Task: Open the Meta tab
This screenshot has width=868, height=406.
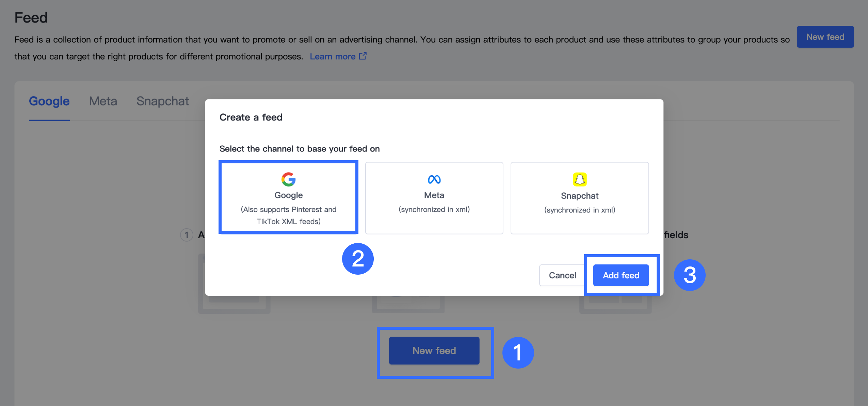Action: pos(103,101)
